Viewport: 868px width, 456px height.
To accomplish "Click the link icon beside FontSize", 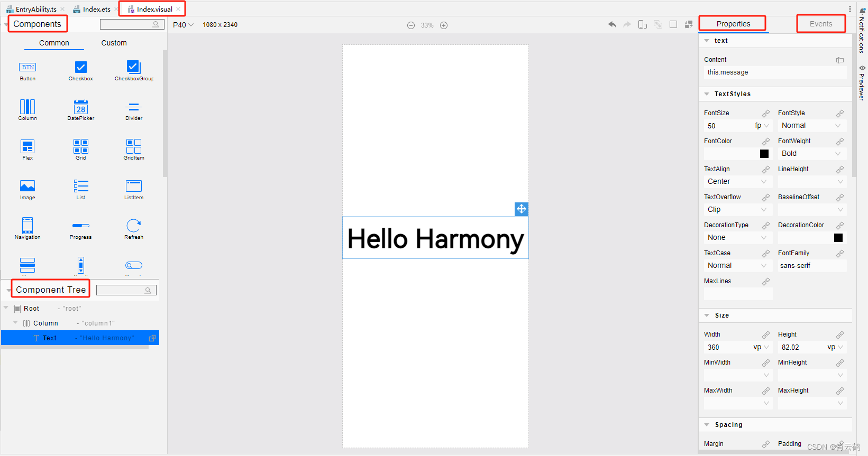I will [x=766, y=114].
